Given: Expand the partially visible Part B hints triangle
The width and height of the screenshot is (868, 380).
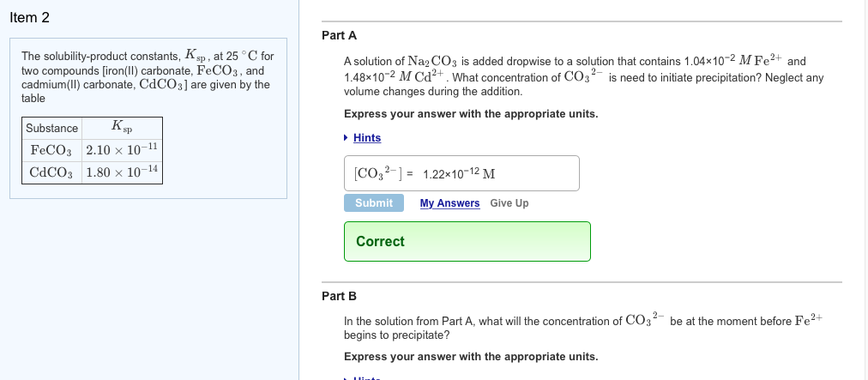Looking at the screenshot, I should tap(346, 377).
